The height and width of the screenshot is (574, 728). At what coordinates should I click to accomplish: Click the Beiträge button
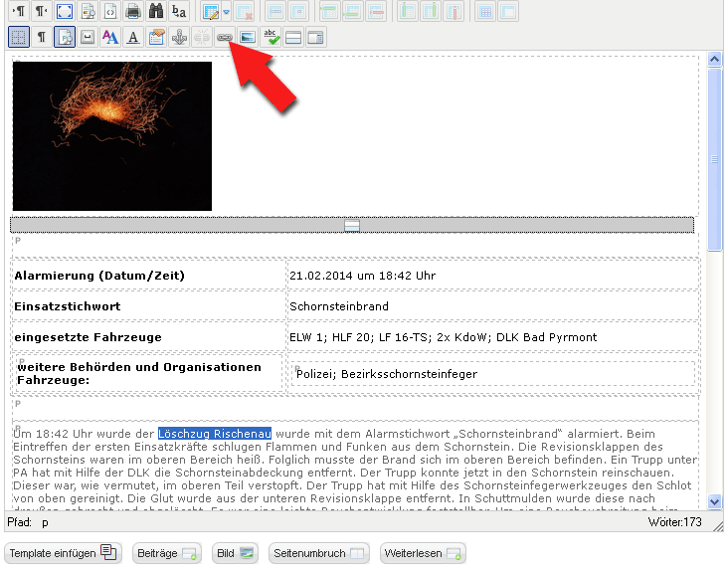[167, 553]
